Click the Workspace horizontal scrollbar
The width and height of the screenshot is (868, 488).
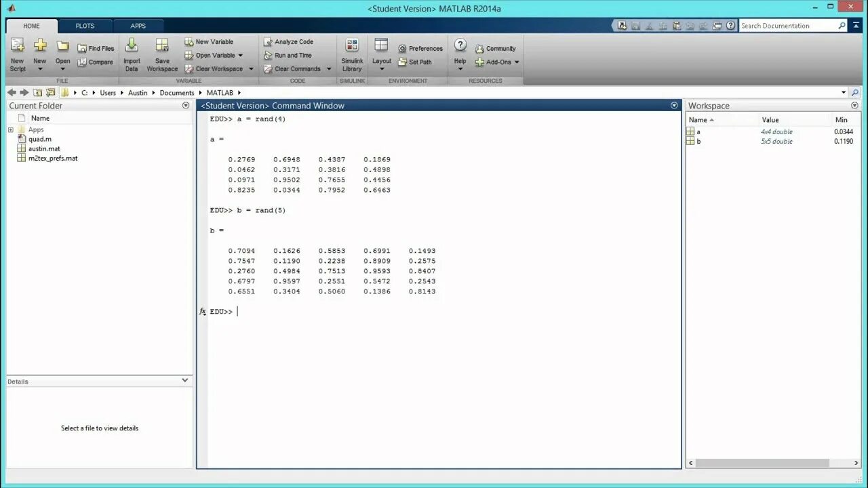[762, 464]
